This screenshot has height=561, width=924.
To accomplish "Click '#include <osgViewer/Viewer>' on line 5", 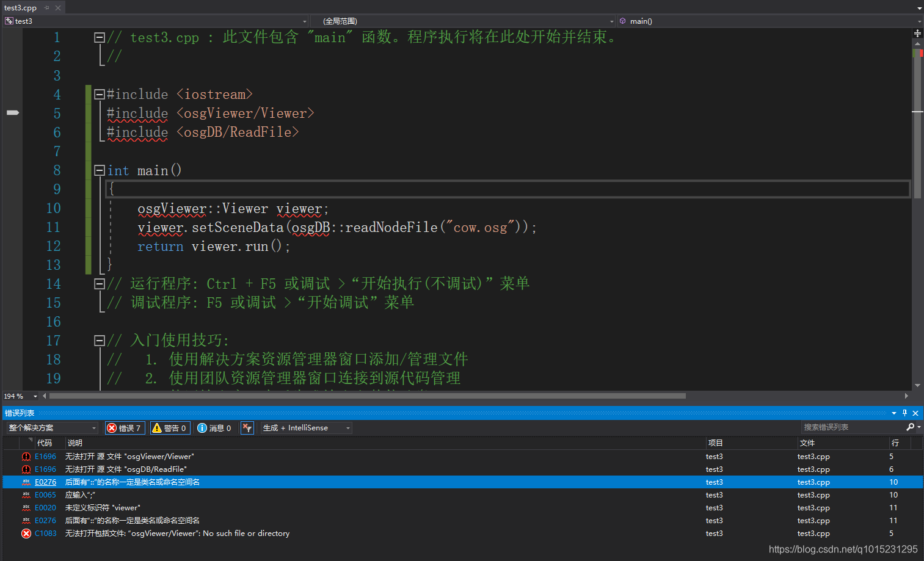I will (x=210, y=114).
